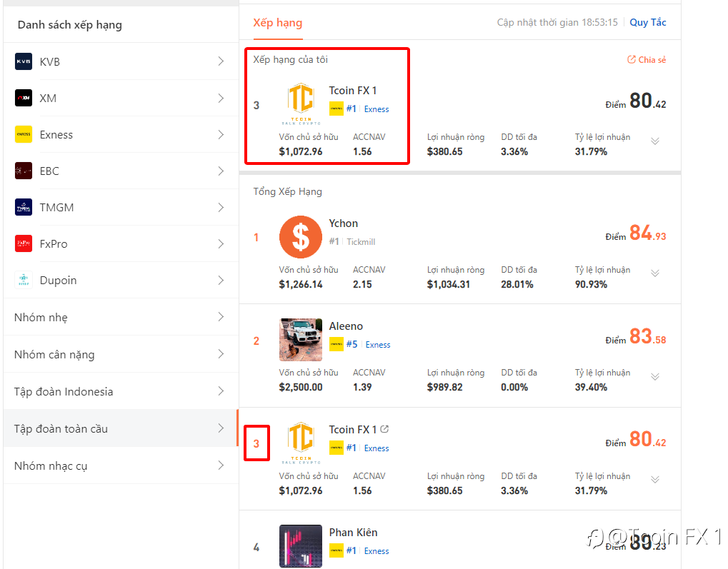Click the XM broker logo icon
Image resolution: width=728 pixels, height=569 pixels.
coord(24,98)
